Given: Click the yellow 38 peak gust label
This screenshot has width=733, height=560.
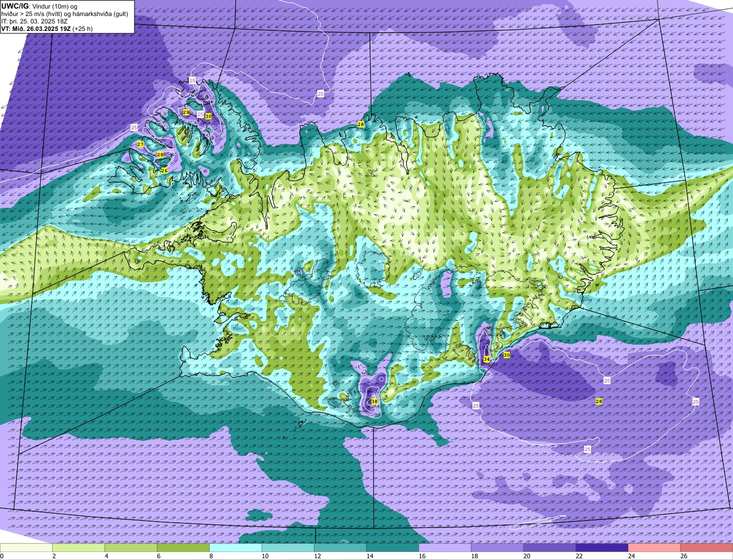Looking at the screenshot, I should point(374,401).
